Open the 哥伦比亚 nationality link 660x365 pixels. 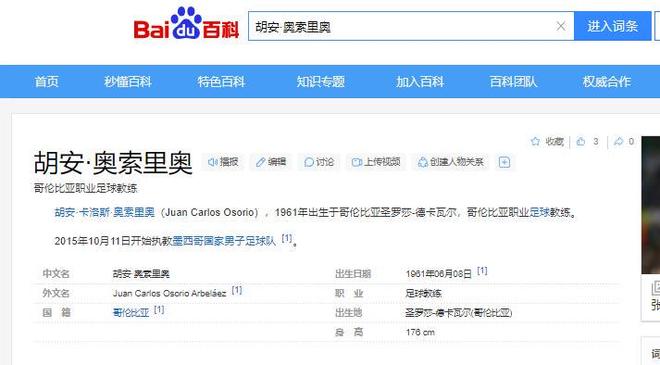(131, 312)
